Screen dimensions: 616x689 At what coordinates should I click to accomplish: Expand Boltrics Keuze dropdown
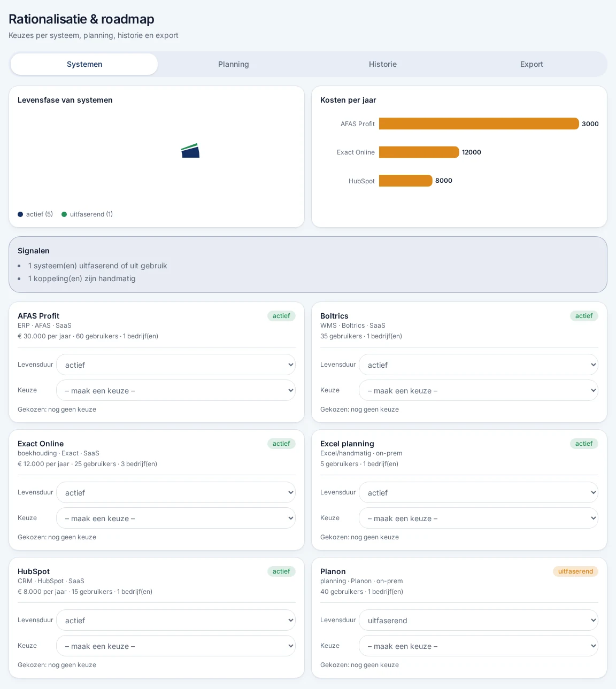(479, 390)
